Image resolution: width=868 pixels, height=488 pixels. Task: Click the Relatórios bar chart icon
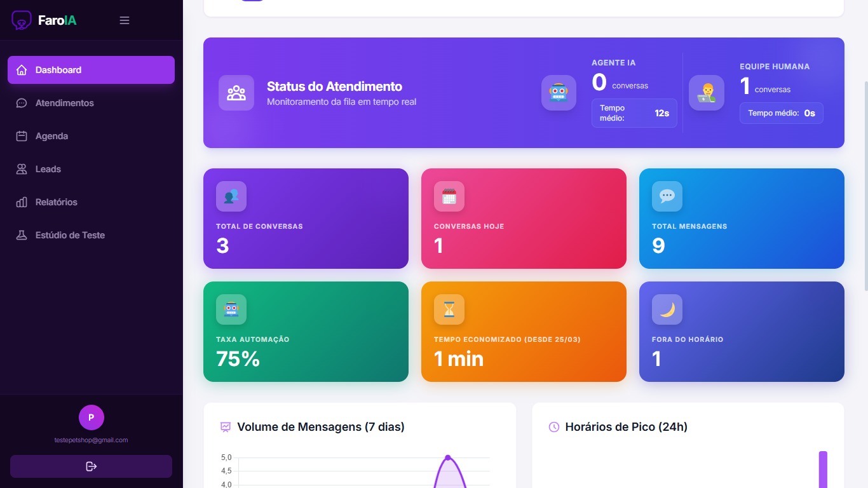click(22, 202)
